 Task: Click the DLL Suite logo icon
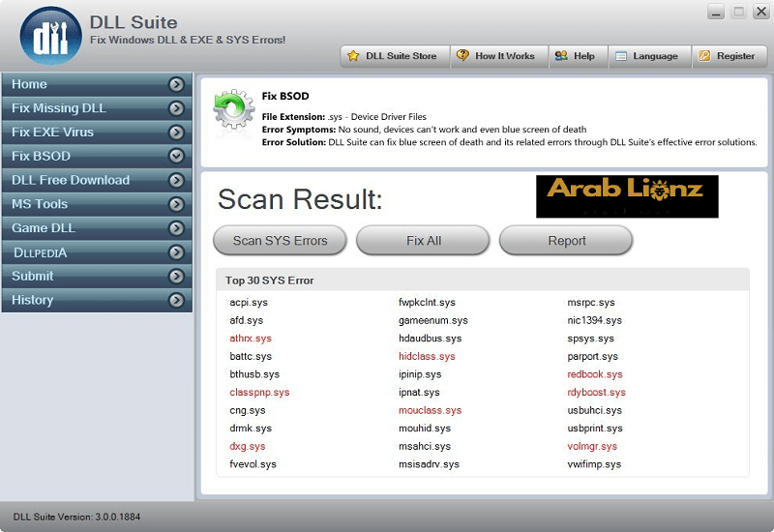50,36
